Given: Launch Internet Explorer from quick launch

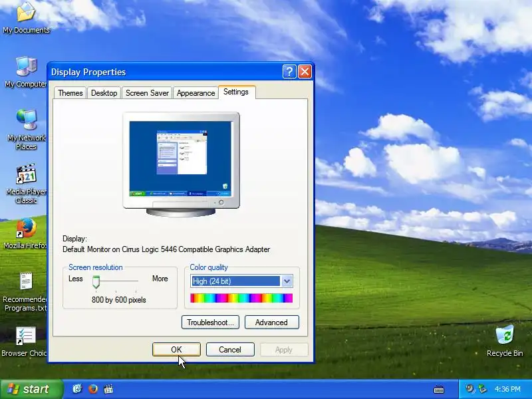Looking at the screenshot, I should tap(77, 389).
